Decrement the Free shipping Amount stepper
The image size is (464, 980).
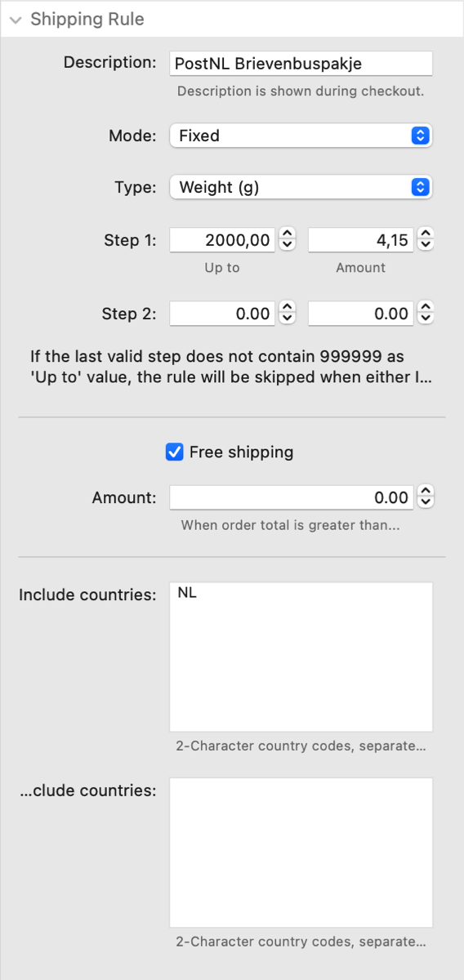(x=425, y=503)
